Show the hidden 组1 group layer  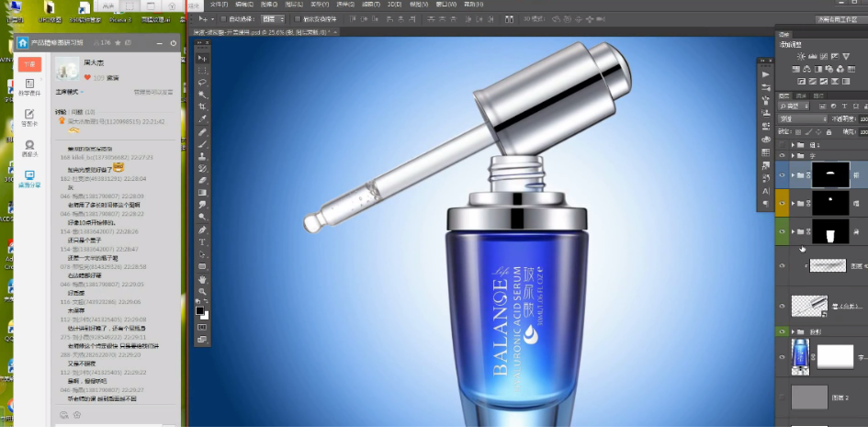click(783, 145)
